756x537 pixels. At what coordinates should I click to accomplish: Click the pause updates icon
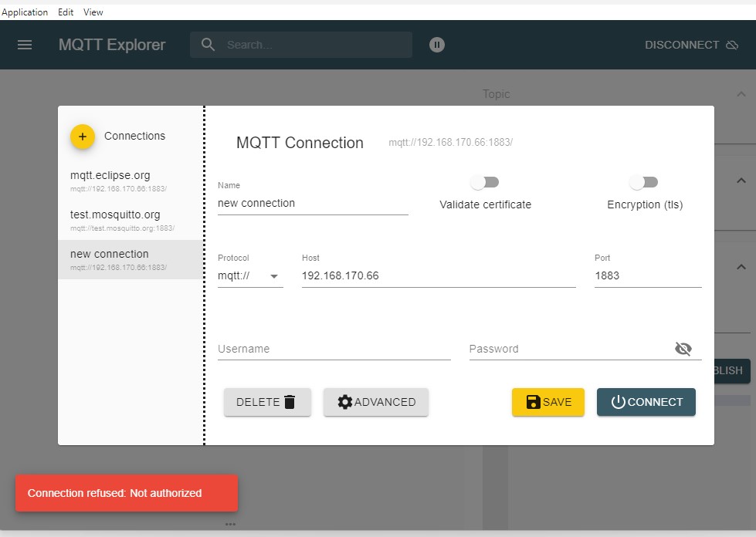(x=437, y=45)
